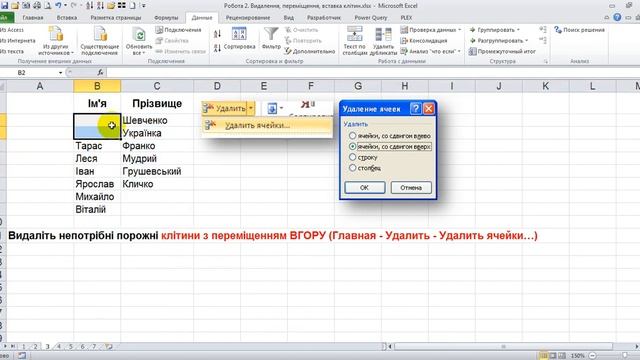Click into the formula bar input
The width and height of the screenshot is (640, 360).
point(372,73)
